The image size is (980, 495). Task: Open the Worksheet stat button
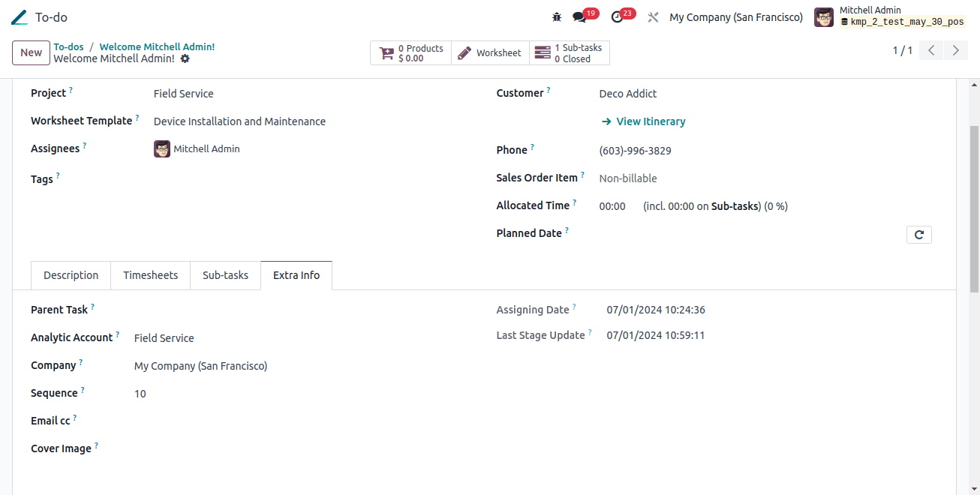[x=489, y=53]
